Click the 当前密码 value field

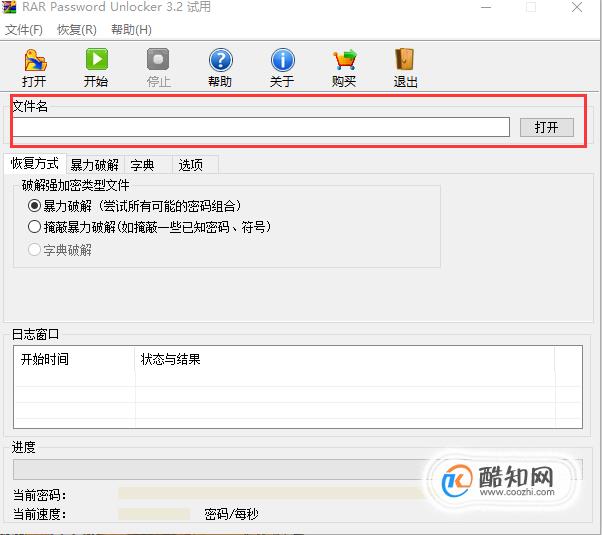tap(273, 494)
